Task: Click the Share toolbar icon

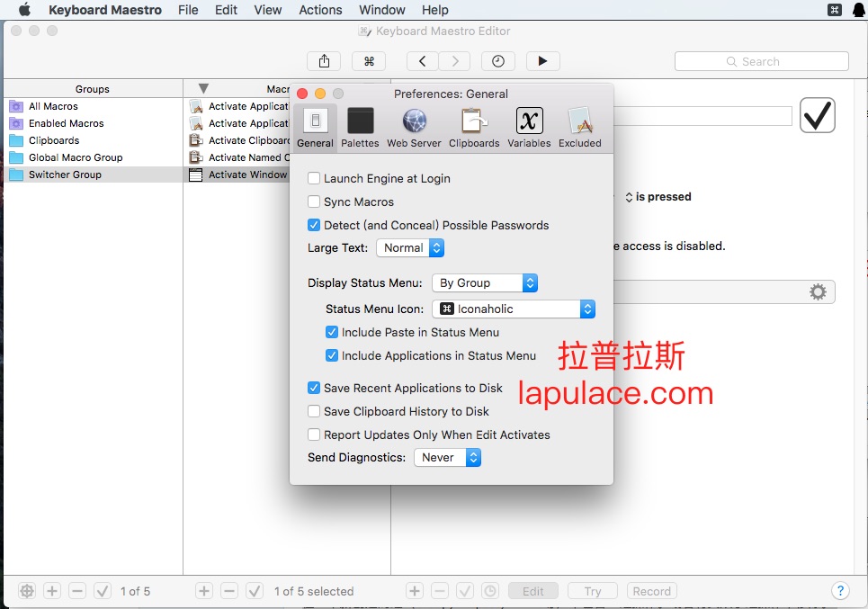Action: 324,61
